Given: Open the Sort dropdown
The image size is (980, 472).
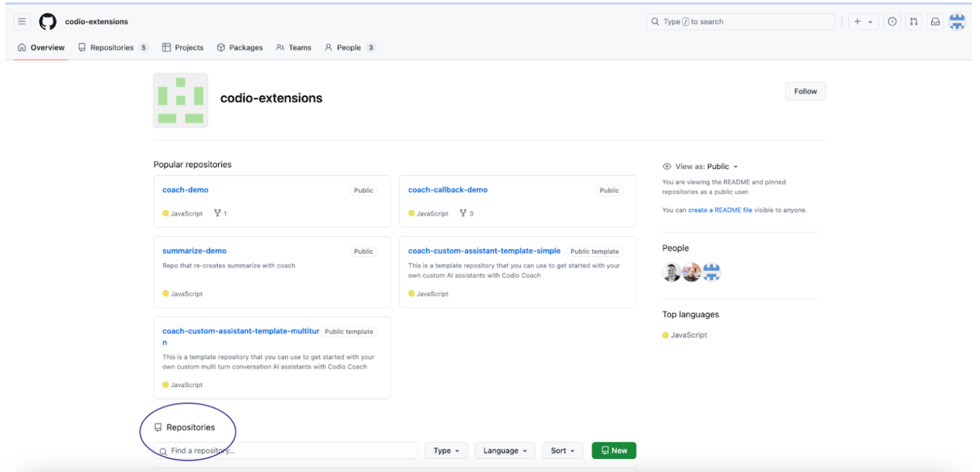Looking at the screenshot, I should [x=562, y=451].
